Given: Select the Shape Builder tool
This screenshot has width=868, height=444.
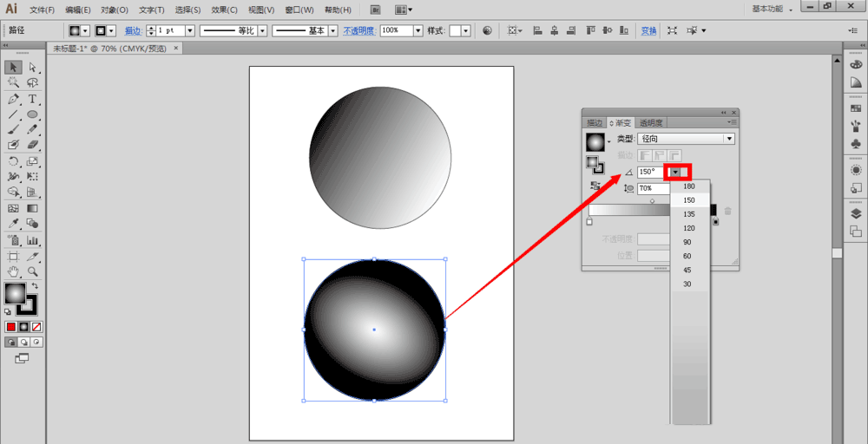Looking at the screenshot, I should 13,192.
